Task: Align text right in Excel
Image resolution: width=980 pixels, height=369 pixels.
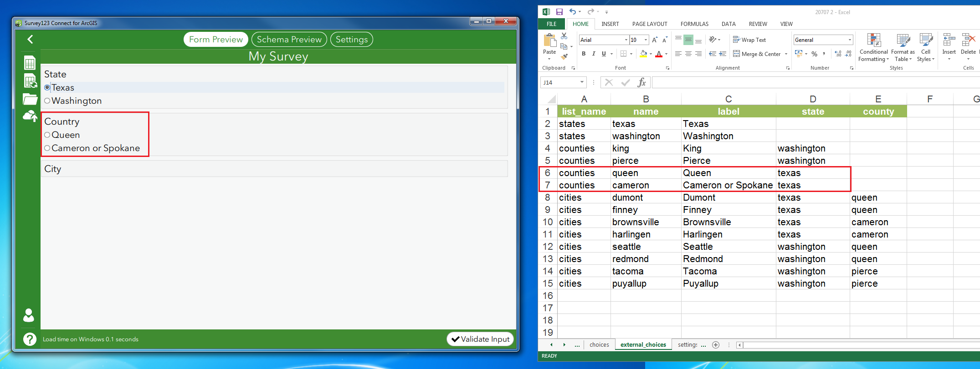Action: coord(698,54)
